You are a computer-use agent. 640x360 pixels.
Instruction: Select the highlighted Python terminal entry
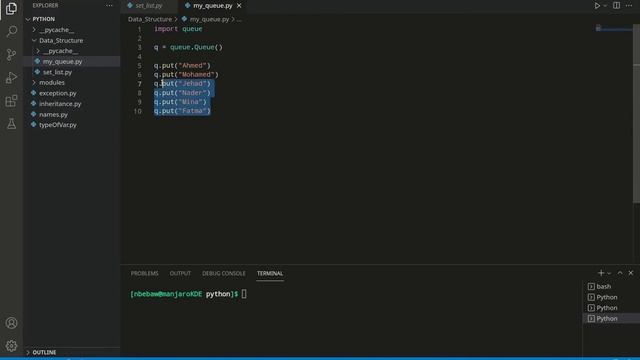tap(611, 318)
